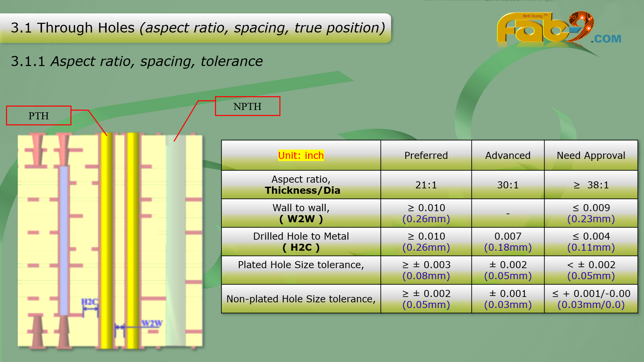Click the Advanced column header
Viewport: 644px width, 362px height.
[507, 156]
